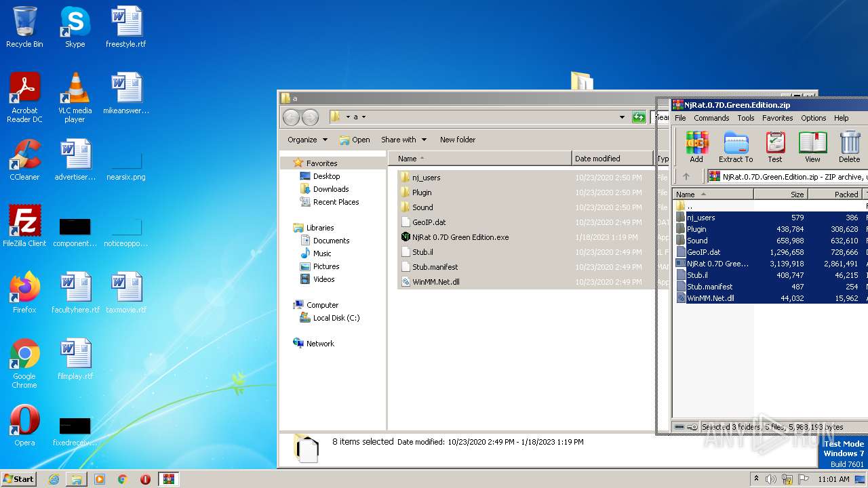Go up one level in WinRAR
868x488 pixels.
686,176
